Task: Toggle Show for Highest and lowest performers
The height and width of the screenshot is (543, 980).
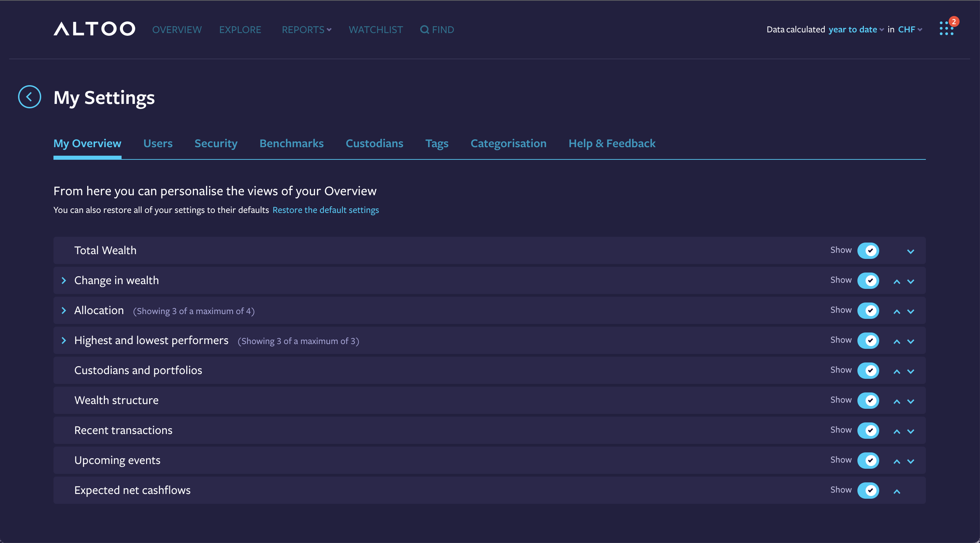Action: coord(868,341)
